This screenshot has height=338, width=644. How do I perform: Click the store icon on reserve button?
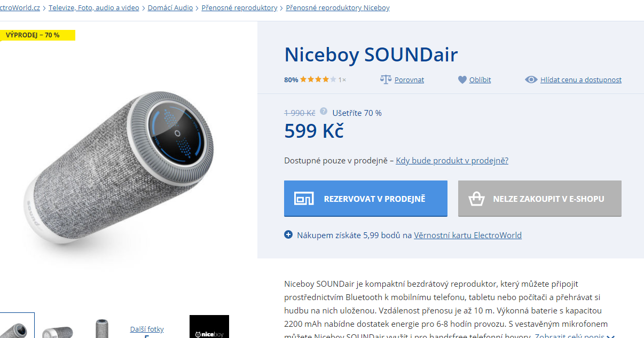tap(304, 199)
